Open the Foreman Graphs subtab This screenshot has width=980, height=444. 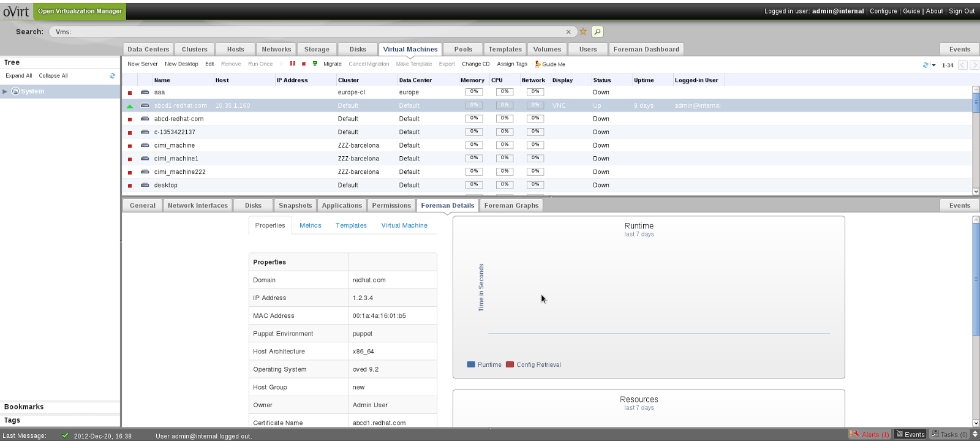511,205
